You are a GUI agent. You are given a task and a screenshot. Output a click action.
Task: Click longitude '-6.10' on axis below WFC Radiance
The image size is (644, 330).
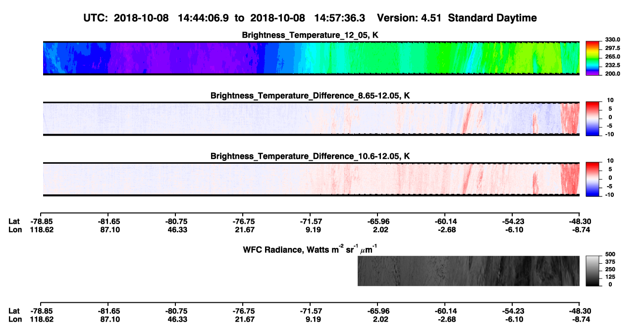coord(513,319)
